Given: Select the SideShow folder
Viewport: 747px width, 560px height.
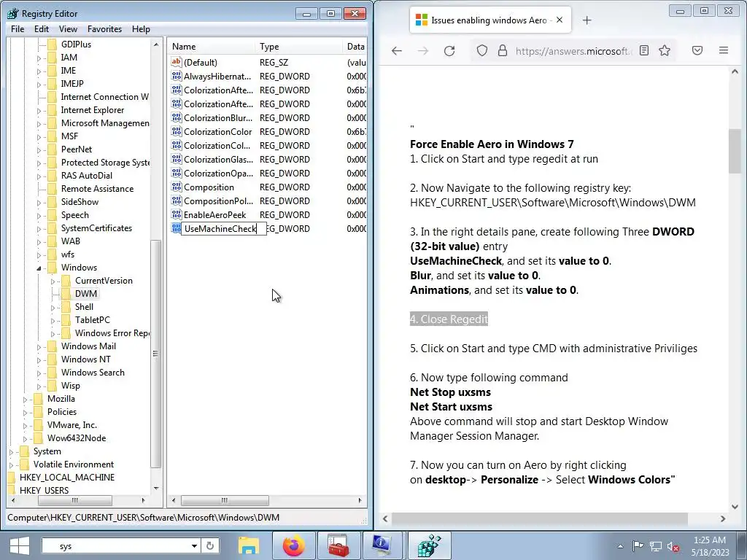Looking at the screenshot, I should click(x=80, y=202).
